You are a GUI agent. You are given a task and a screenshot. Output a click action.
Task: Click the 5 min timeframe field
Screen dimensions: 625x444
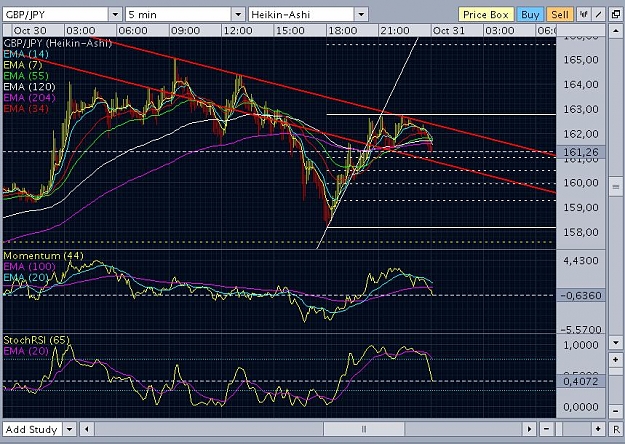[x=179, y=15]
